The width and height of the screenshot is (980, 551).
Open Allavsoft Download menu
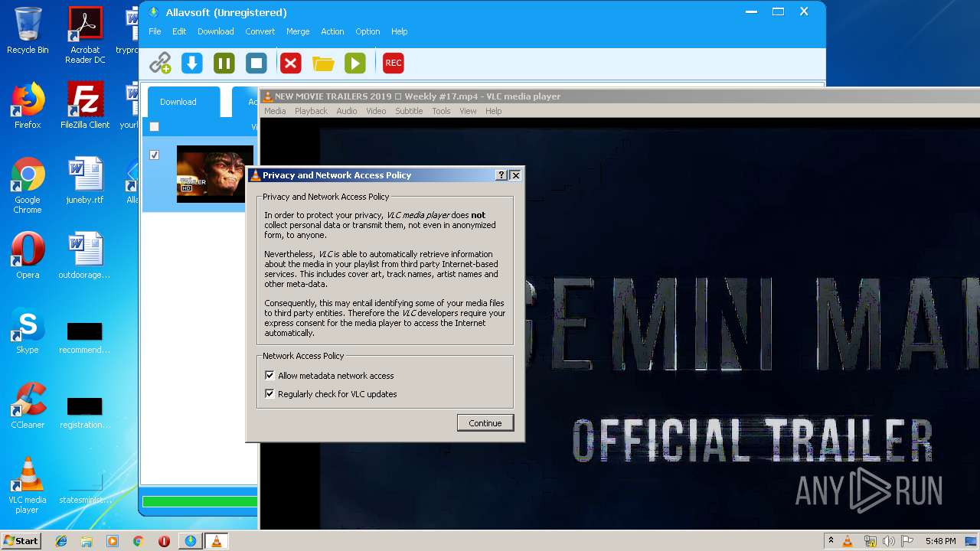point(216,31)
